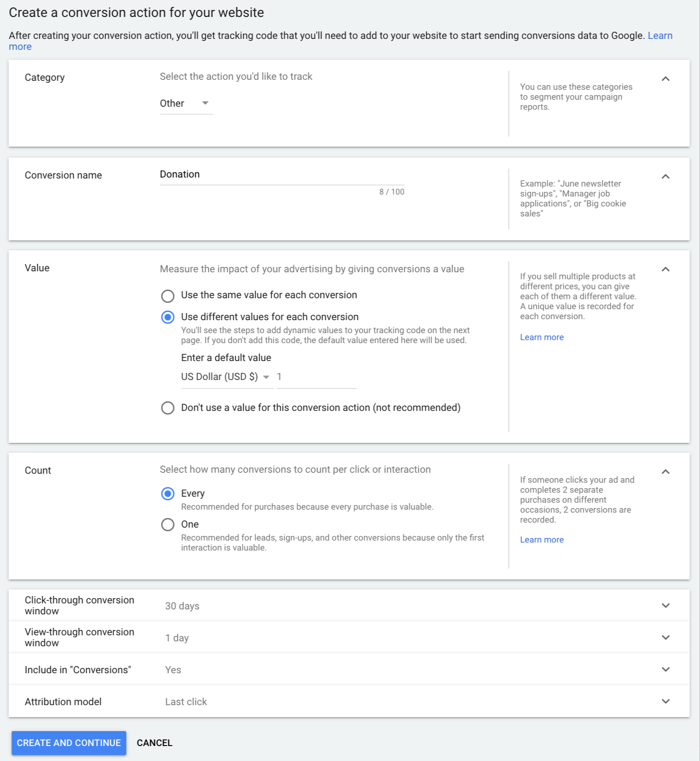Expand the Include in "Conversions" row

click(x=665, y=669)
